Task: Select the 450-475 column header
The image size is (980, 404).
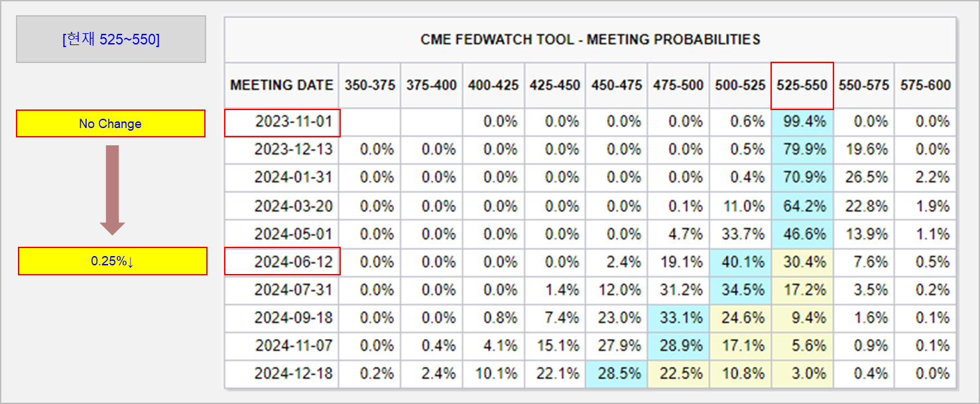Action: [617, 85]
